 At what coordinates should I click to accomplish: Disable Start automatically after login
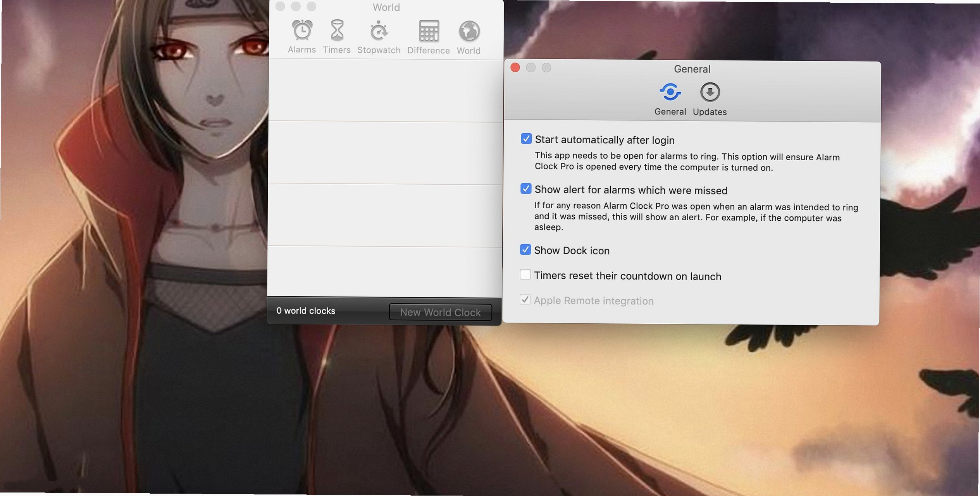pyautogui.click(x=526, y=139)
